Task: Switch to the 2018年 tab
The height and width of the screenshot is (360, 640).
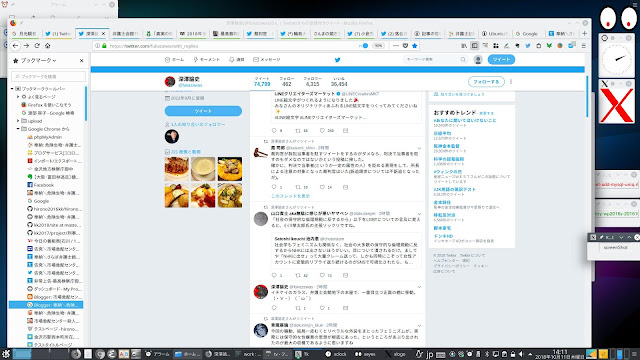Action: tap(193, 33)
